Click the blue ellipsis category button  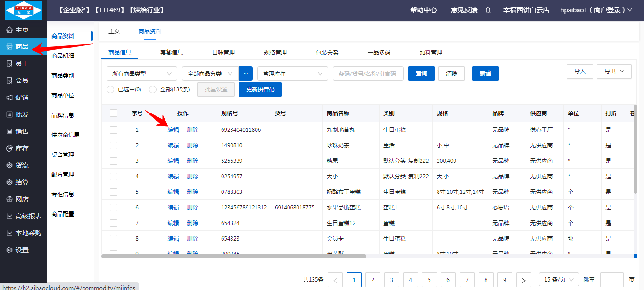pyautogui.click(x=246, y=73)
